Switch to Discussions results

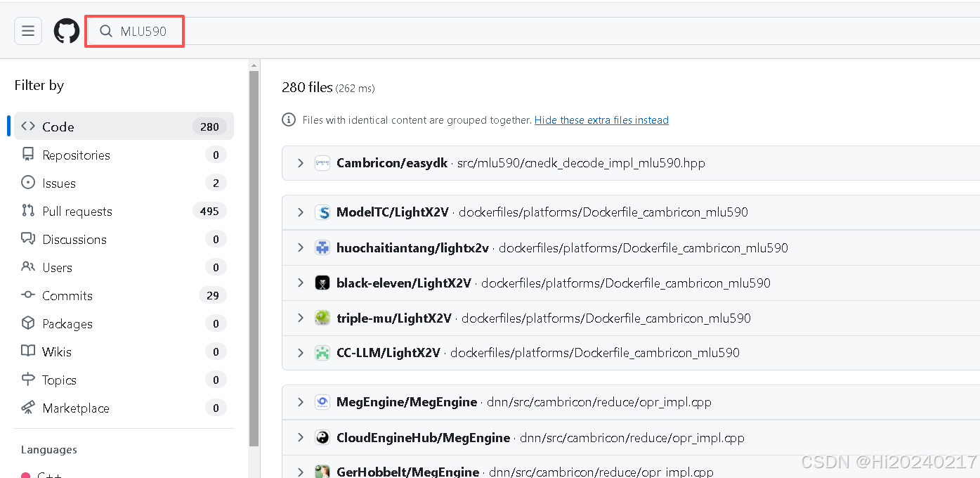pyautogui.click(x=124, y=239)
